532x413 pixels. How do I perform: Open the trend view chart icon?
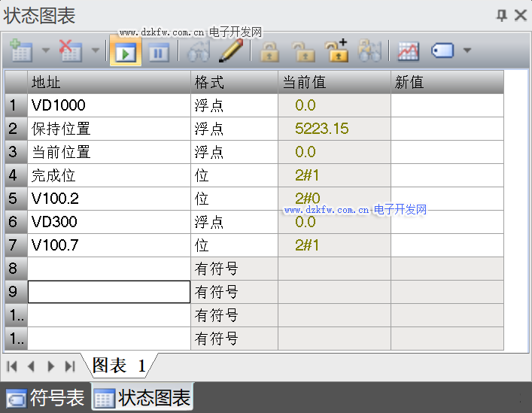click(x=409, y=51)
